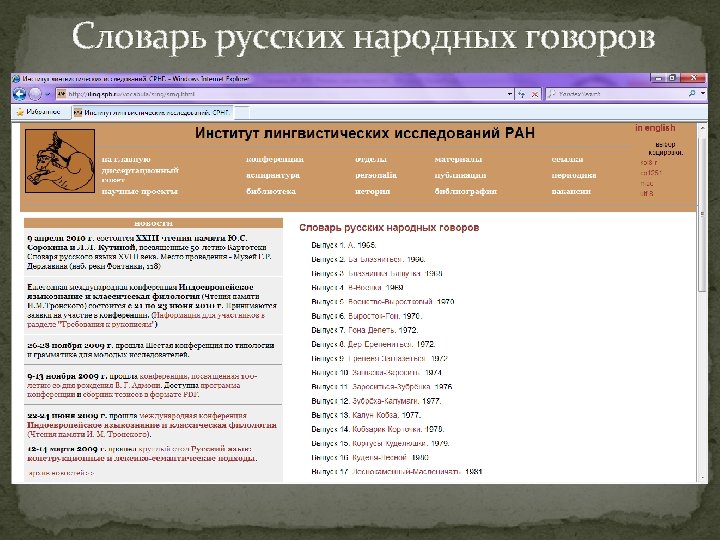The image size is (720, 540).
Task: Expand the address bar history dropdown arrow
Action: coord(510,94)
